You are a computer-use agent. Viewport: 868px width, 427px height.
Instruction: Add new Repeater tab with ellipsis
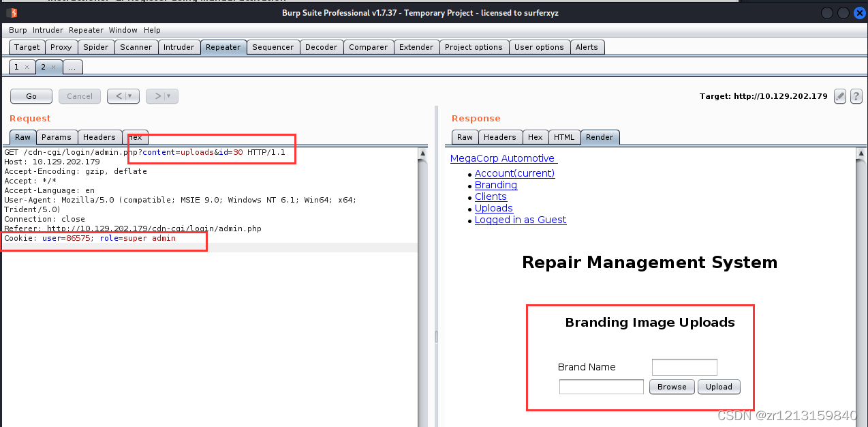72,67
